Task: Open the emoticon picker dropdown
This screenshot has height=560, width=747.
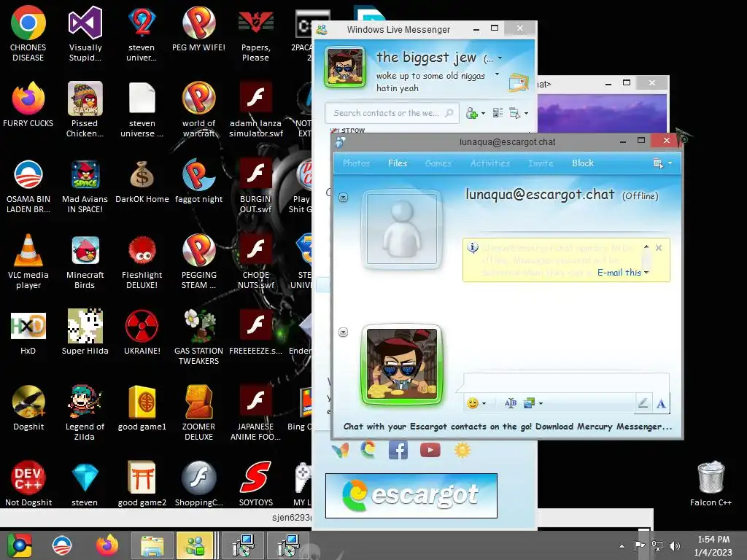Action: 476,403
